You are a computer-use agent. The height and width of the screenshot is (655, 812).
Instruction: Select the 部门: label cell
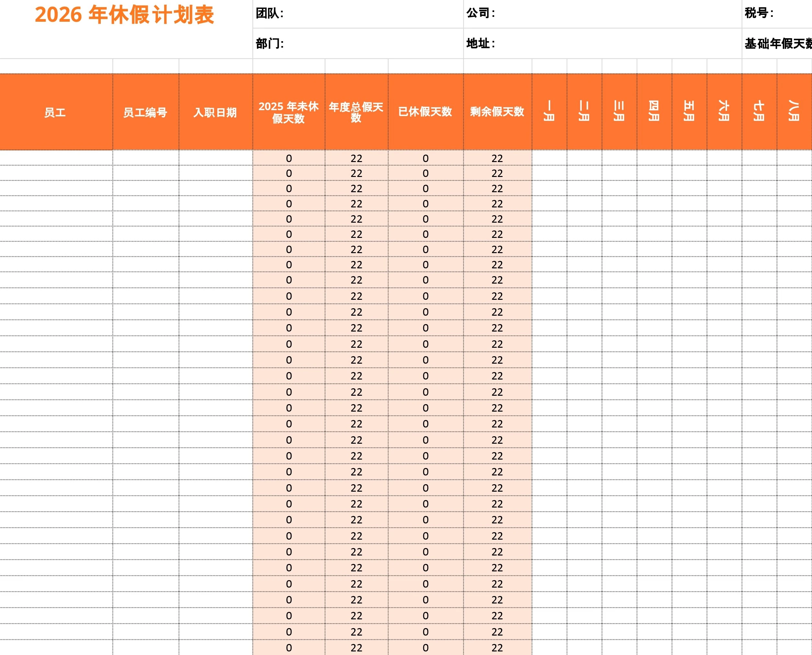pos(358,43)
